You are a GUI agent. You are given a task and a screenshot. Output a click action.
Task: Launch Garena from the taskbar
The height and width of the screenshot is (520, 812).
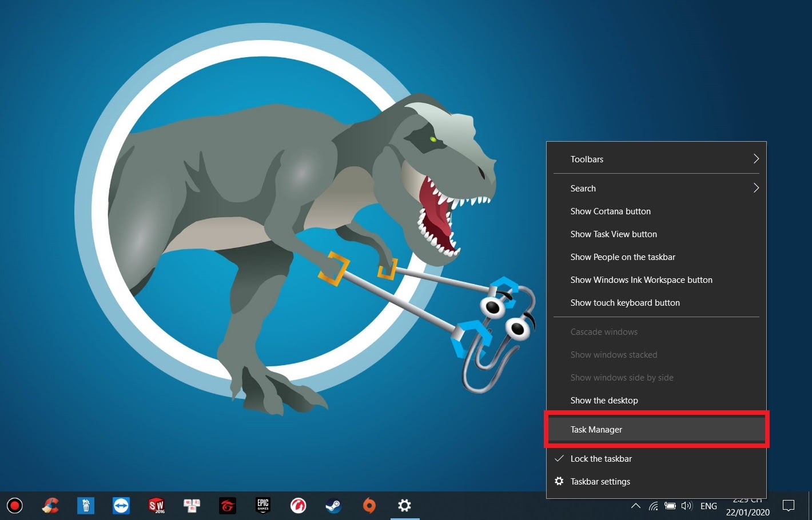[x=228, y=506]
